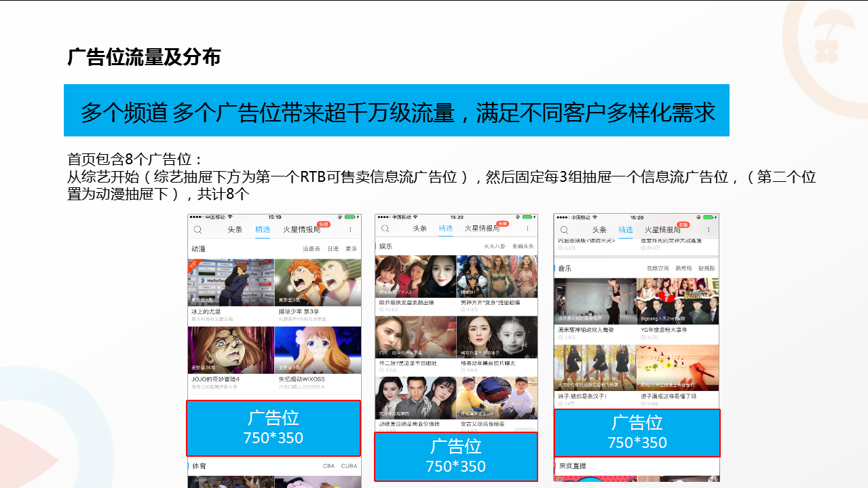868x488 pixels.
Task: Open the 怀二胎?昆凌 video thumbnail
Action: click(x=416, y=337)
